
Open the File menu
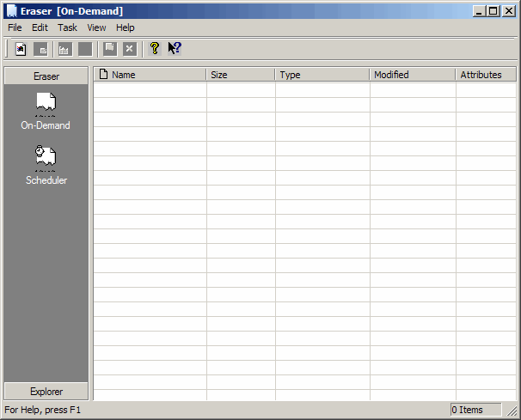tap(15, 27)
